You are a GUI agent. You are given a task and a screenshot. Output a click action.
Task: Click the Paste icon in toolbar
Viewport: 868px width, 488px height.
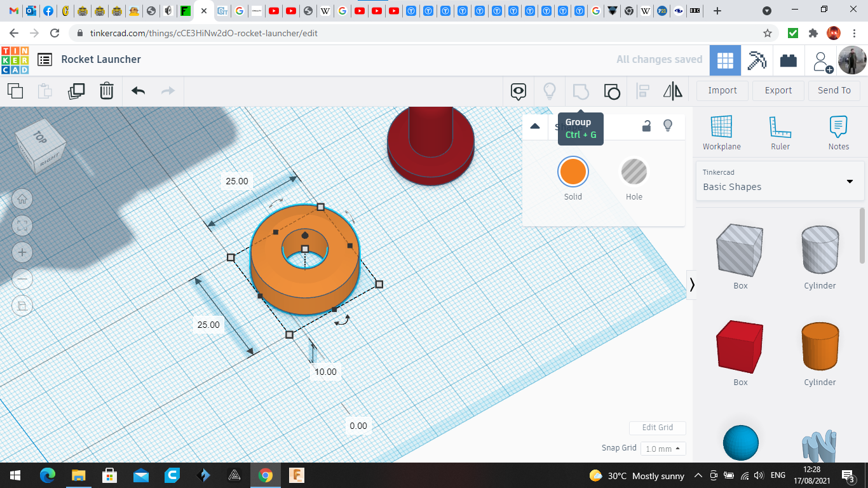[x=45, y=91]
